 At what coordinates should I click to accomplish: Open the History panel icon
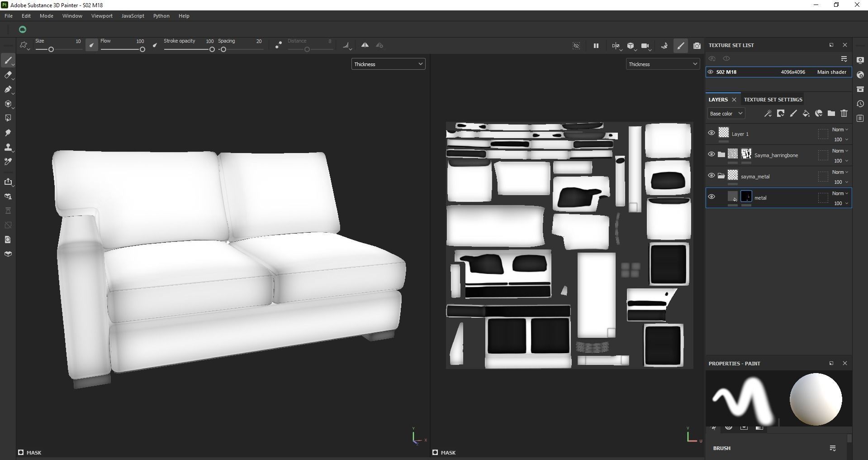click(860, 104)
